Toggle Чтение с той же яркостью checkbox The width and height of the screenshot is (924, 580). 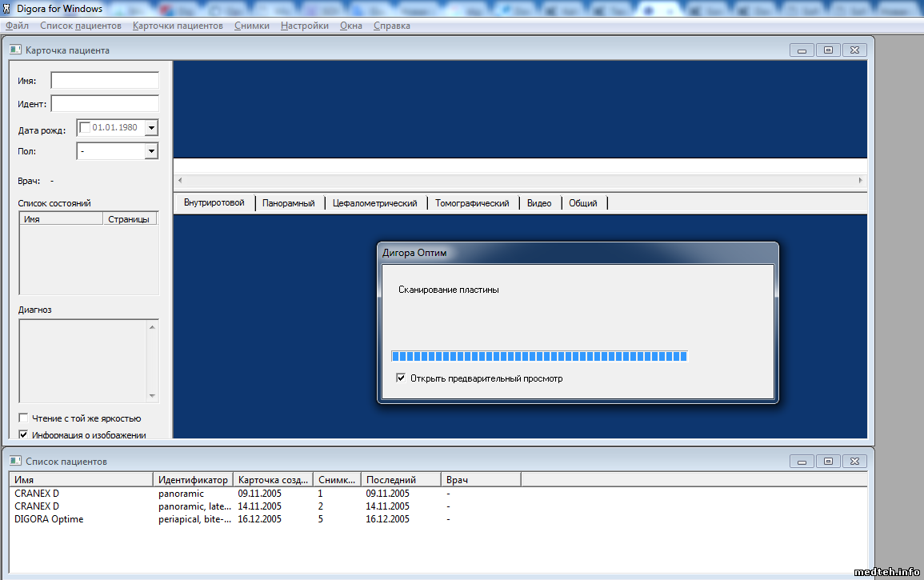click(23, 418)
